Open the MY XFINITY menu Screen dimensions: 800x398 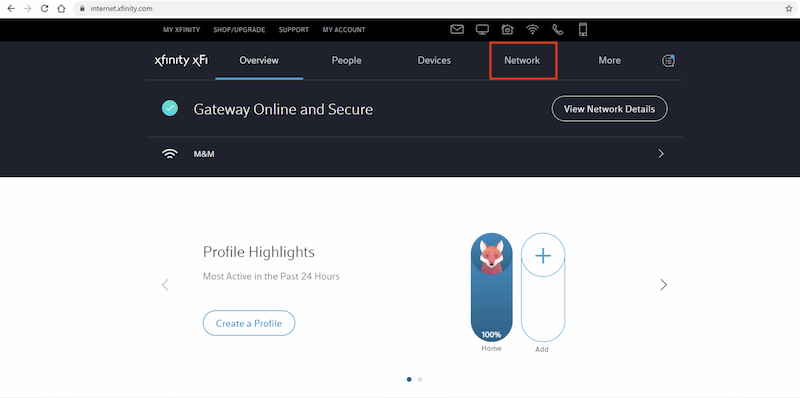(182, 30)
